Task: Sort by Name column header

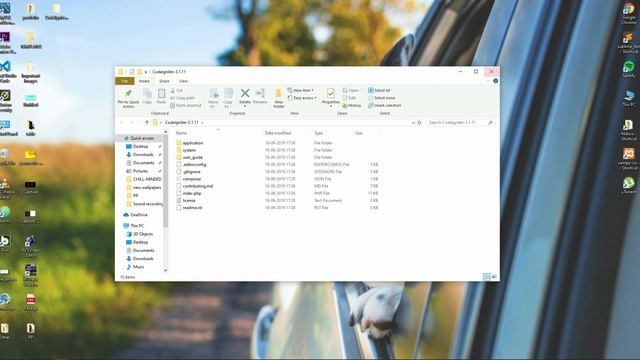Action: (181, 133)
